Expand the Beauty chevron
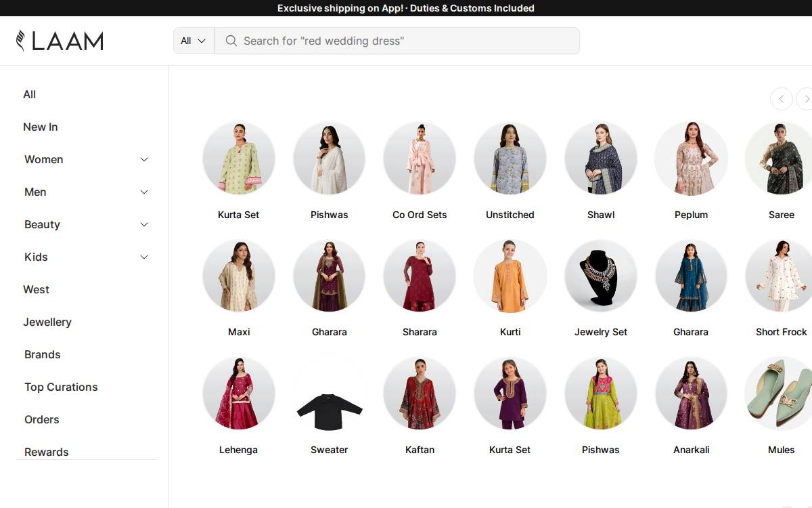 [144, 224]
